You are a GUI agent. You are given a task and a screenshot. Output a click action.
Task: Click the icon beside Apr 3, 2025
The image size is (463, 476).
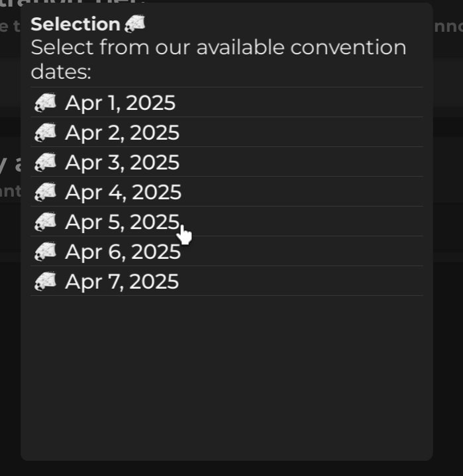point(45,162)
